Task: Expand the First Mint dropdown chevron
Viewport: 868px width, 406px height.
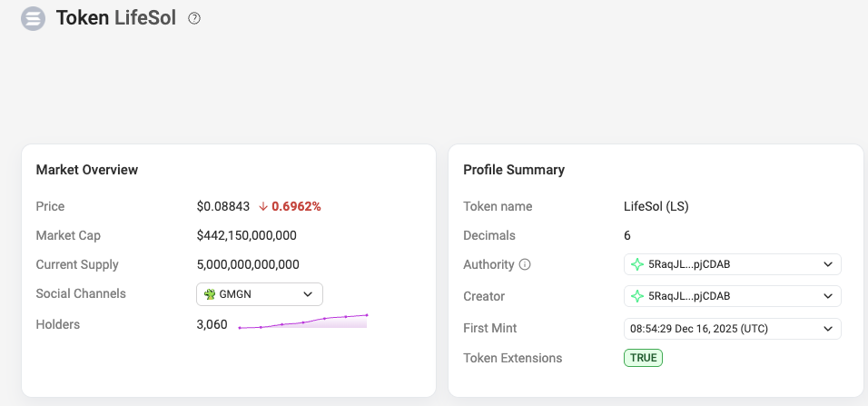Action: 827,328
